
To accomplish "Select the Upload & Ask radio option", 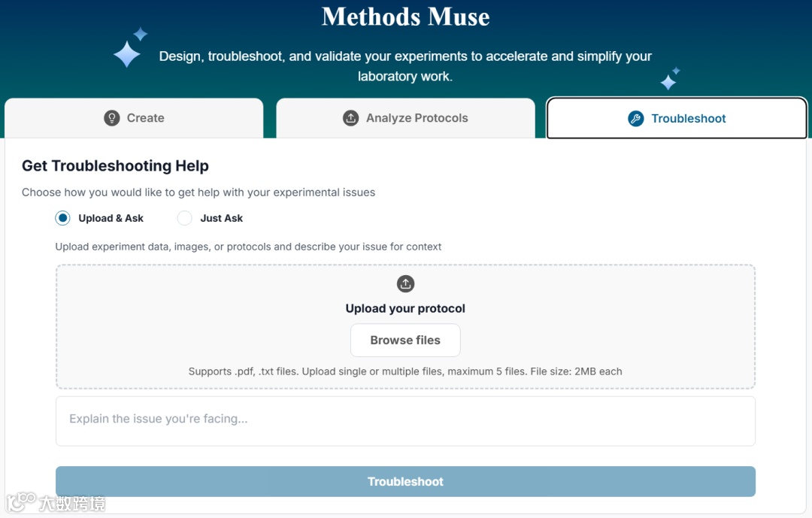I will (62, 218).
